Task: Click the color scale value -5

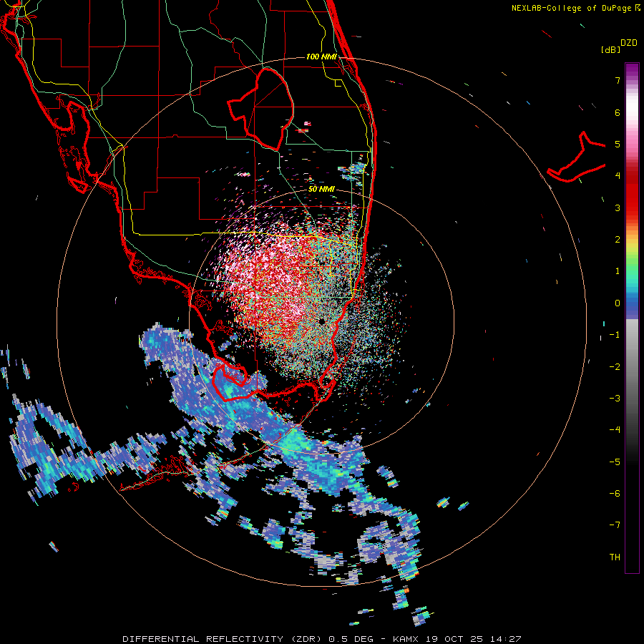Action: click(615, 462)
